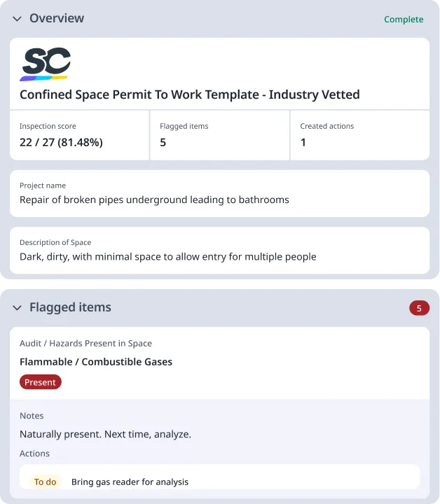This screenshot has width=440, height=504.
Task: Click the Confined Space Permit template title
Action: click(x=189, y=94)
